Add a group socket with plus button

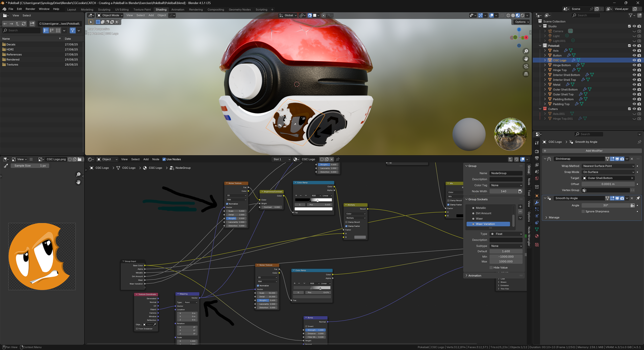(520, 207)
